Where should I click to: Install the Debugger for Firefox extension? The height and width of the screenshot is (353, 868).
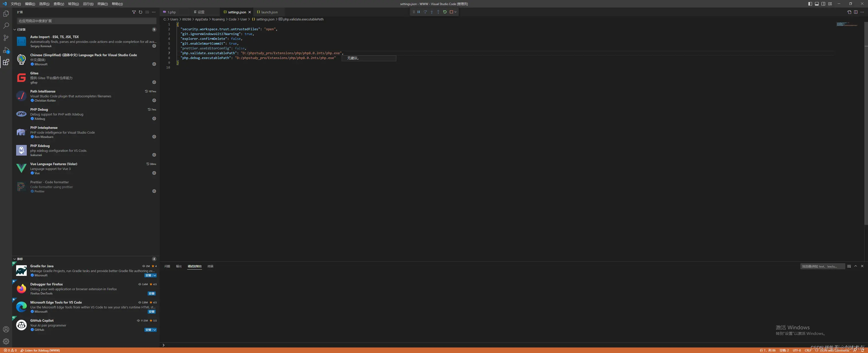[x=151, y=293]
